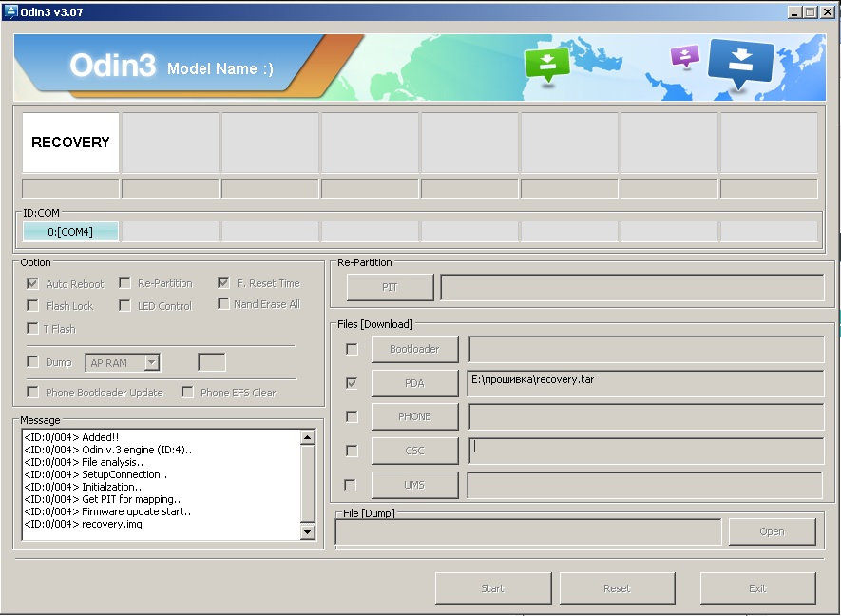Viewport: 841px width, 616px height.
Task: Enable the Nand Erase All checkbox
Action: 223,303
